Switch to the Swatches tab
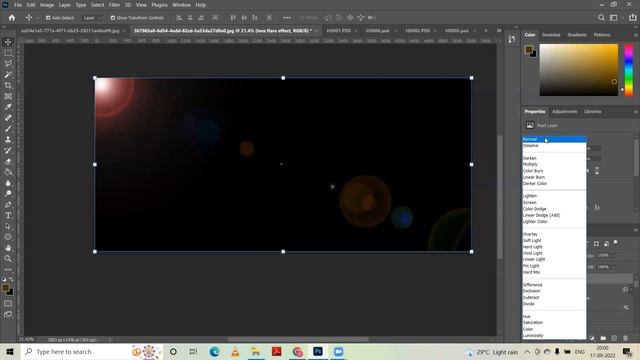 point(551,35)
